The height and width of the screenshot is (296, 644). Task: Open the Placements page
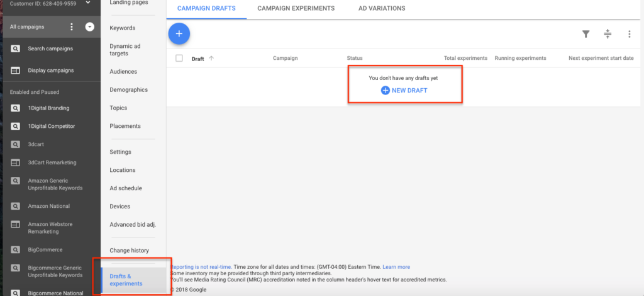(x=125, y=126)
